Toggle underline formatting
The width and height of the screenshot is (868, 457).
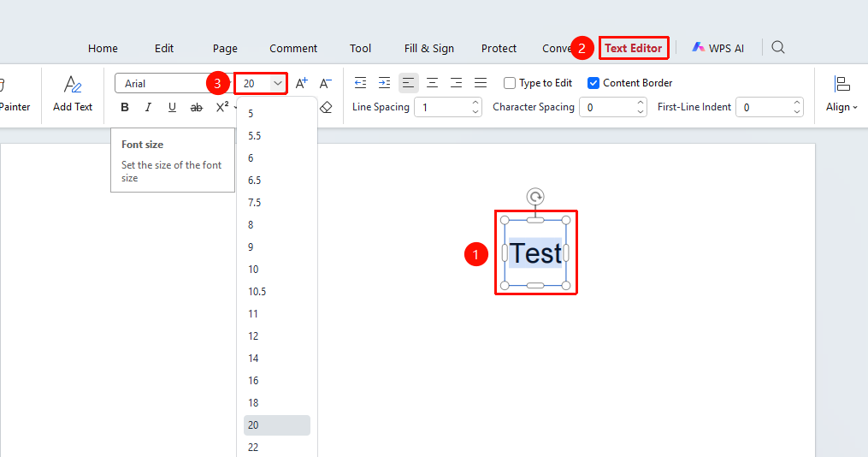172,108
